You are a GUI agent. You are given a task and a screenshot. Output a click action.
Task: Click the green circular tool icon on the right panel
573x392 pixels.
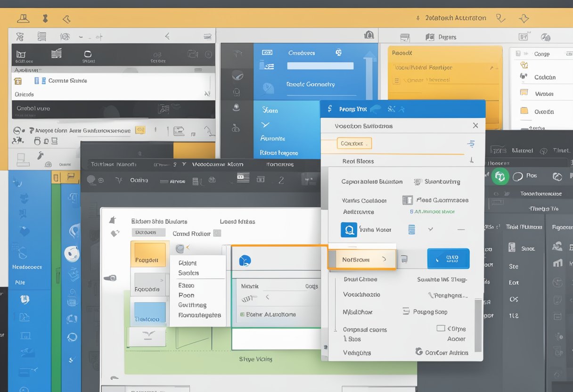tap(500, 176)
